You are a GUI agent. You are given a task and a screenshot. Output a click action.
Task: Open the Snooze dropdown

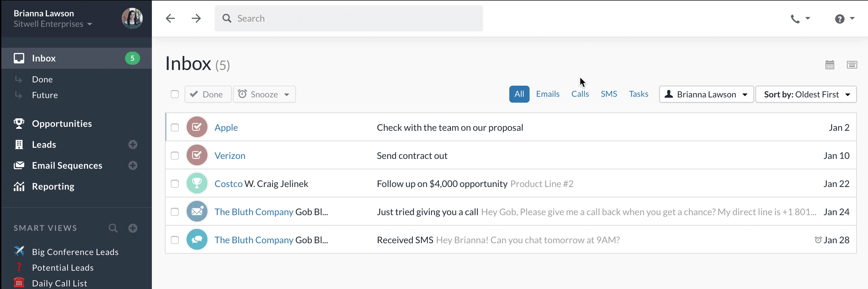pos(264,94)
